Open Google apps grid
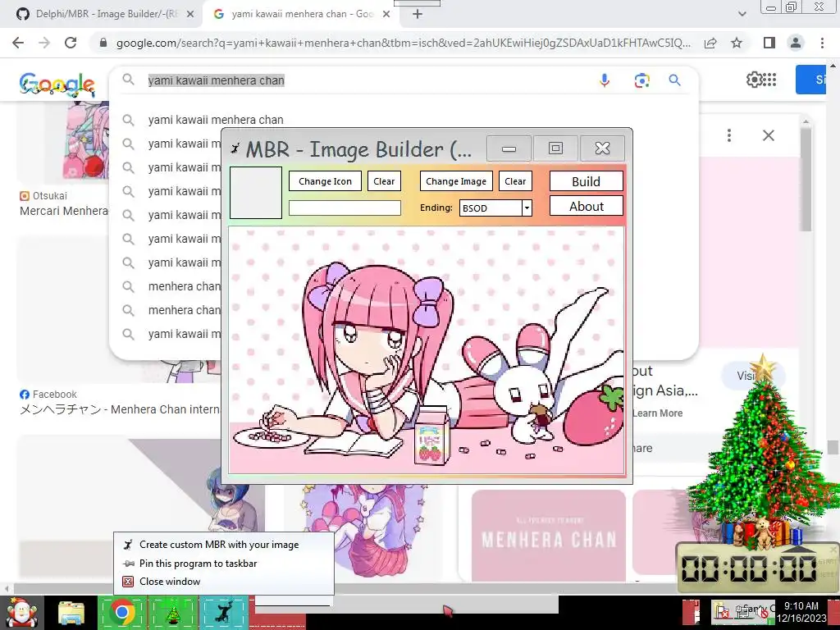Screen dimensions: 840x630 coord(769,80)
